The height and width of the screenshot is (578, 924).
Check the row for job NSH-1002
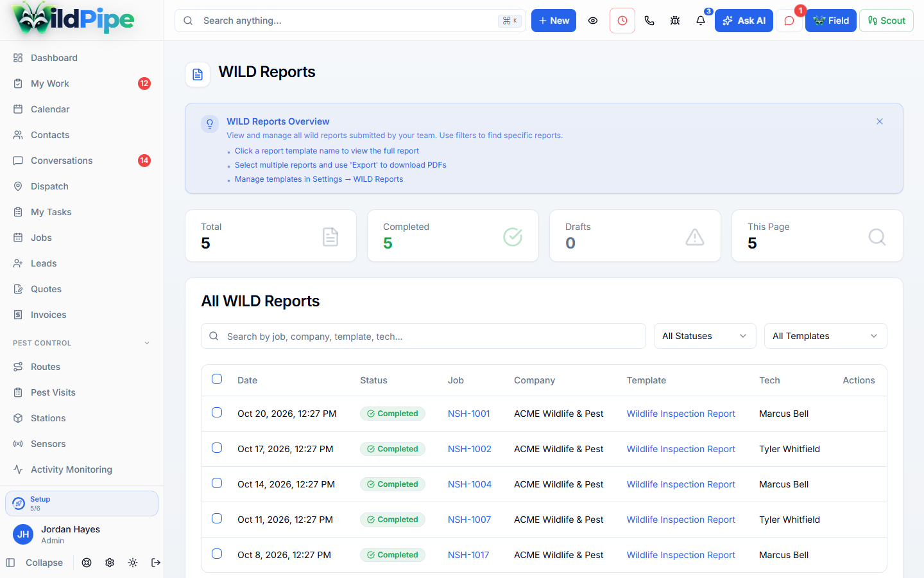tap(217, 448)
